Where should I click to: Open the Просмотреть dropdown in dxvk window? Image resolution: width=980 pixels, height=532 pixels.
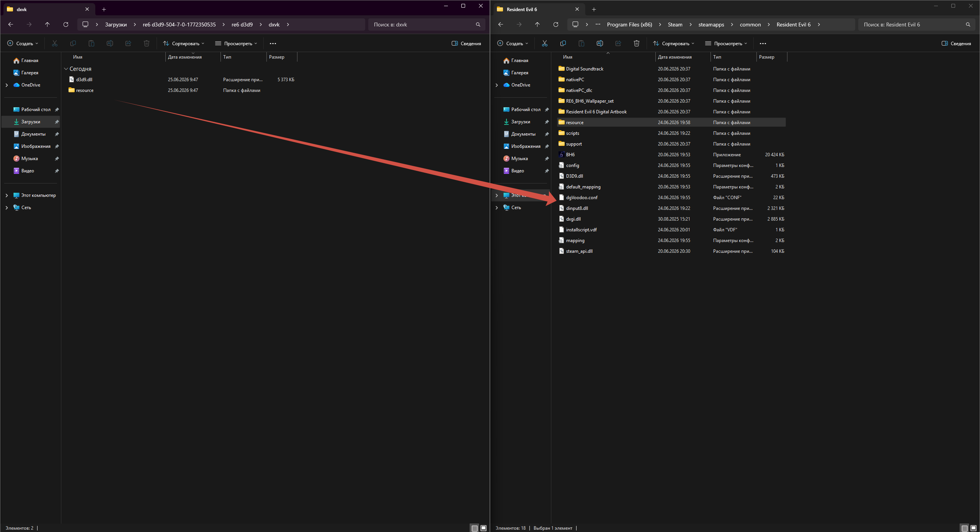pos(236,44)
